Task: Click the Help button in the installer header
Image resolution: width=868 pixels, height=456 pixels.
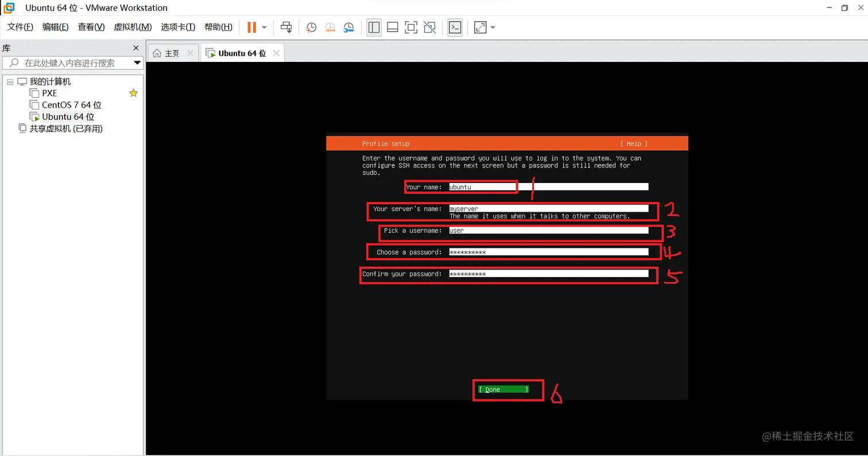Action: pos(634,144)
